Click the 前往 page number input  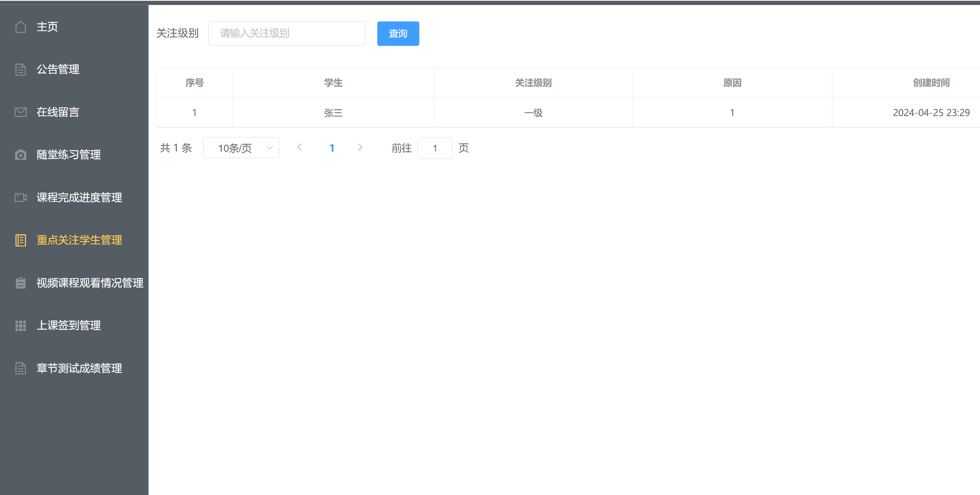435,148
